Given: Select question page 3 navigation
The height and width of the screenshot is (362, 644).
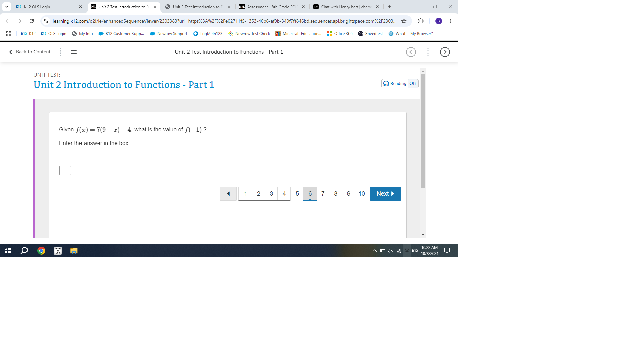Looking at the screenshot, I should (x=272, y=194).
